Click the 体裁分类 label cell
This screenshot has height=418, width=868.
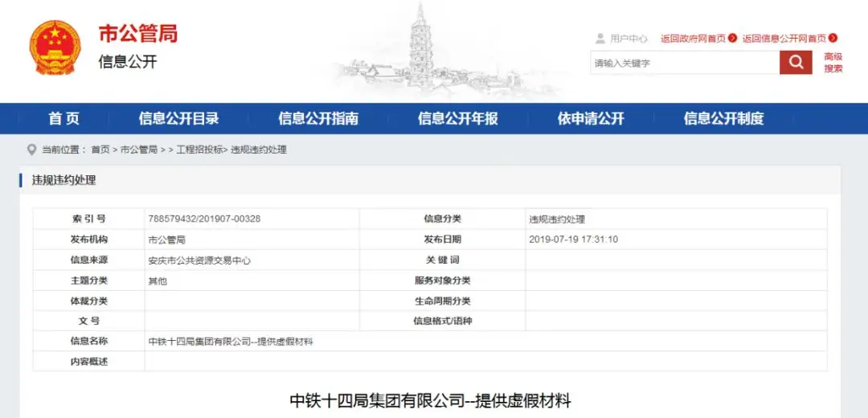coord(88,301)
